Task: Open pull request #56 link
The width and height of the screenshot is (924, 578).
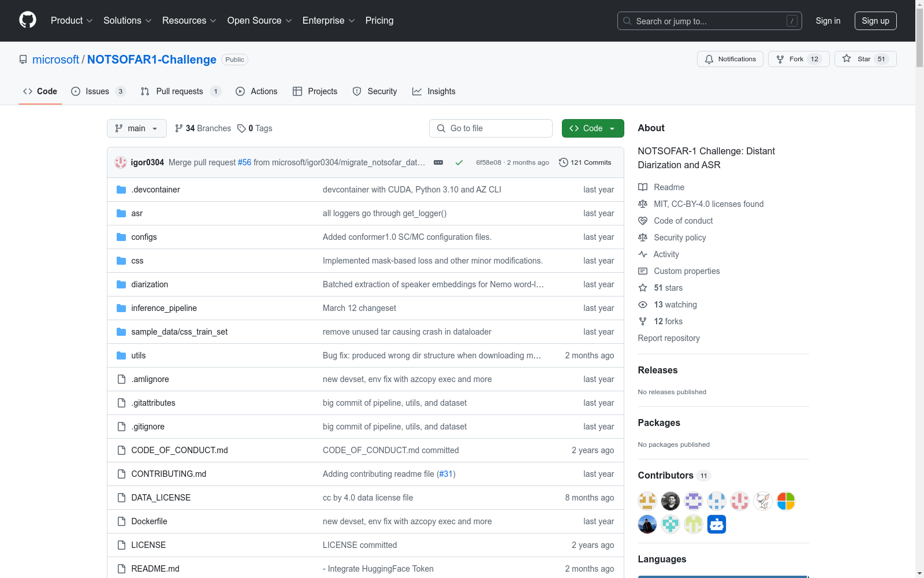Action: [245, 162]
